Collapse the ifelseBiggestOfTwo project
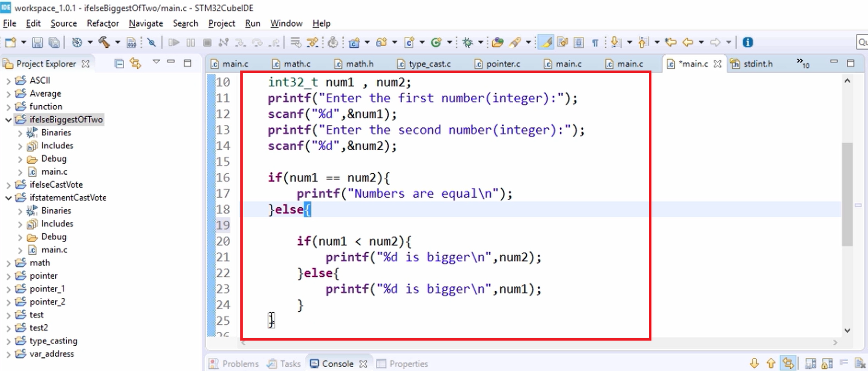This screenshot has width=868, height=371. coord(8,120)
